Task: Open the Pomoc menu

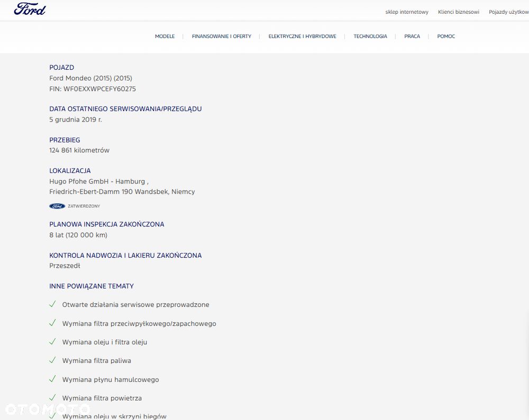Action: [446, 36]
